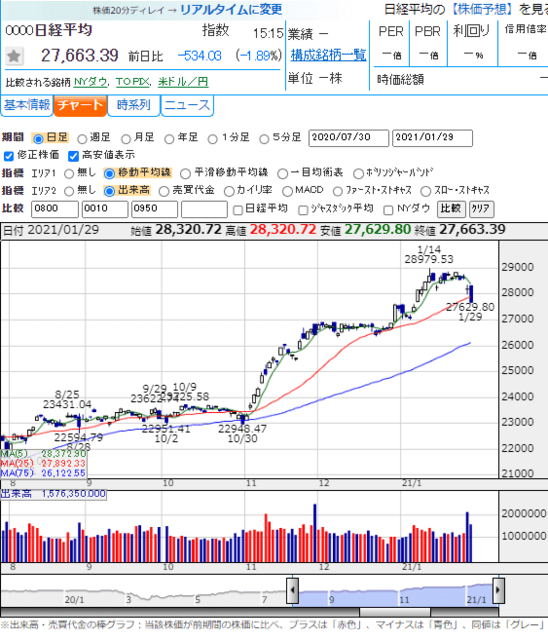Click the 1/14 high label 28979.53
548x640 pixels.
tap(429, 259)
